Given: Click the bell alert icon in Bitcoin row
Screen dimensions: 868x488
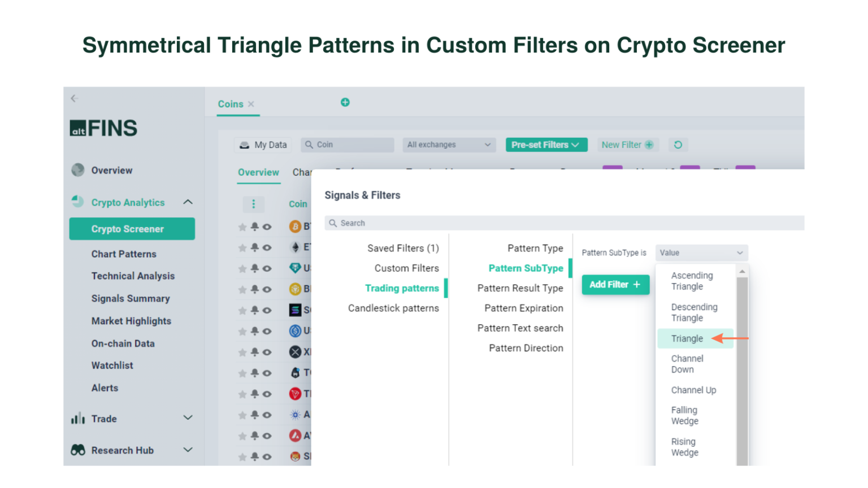Looking at the screenshot, I should [254, 226].
